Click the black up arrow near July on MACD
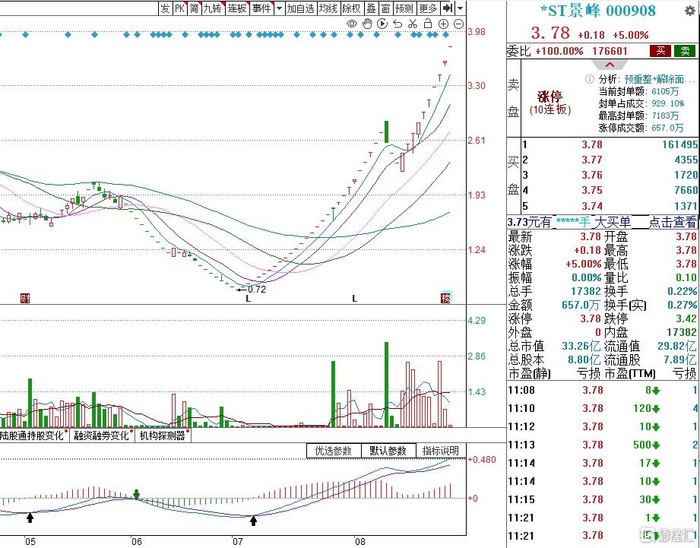The width and height of the screenshot is (700, 548). (254, 520)
